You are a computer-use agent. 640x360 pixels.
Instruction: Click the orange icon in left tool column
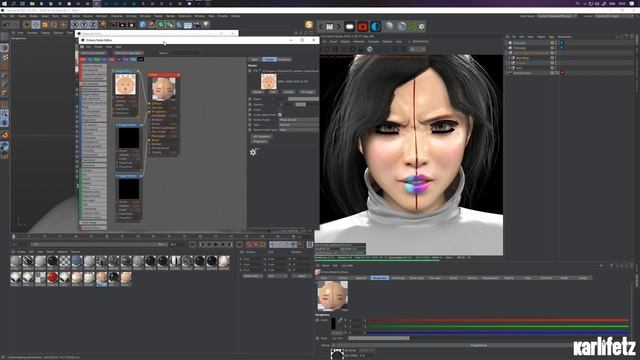click(4, 135)
